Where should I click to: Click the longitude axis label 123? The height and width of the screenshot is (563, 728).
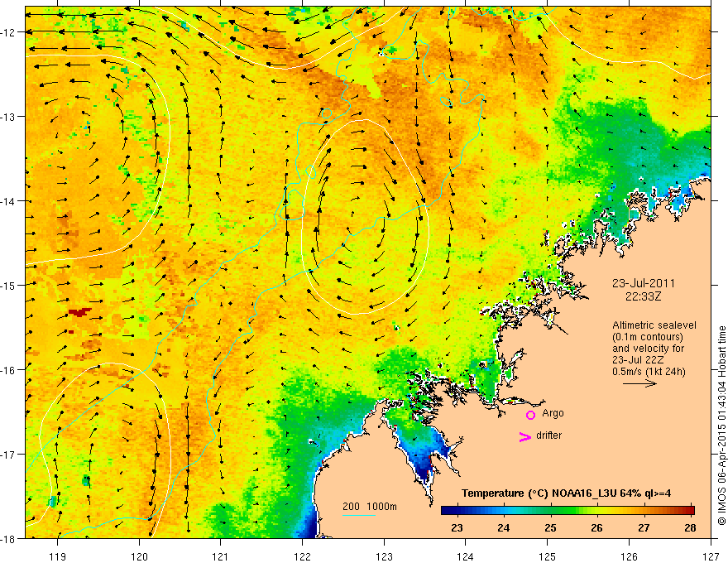384,556
